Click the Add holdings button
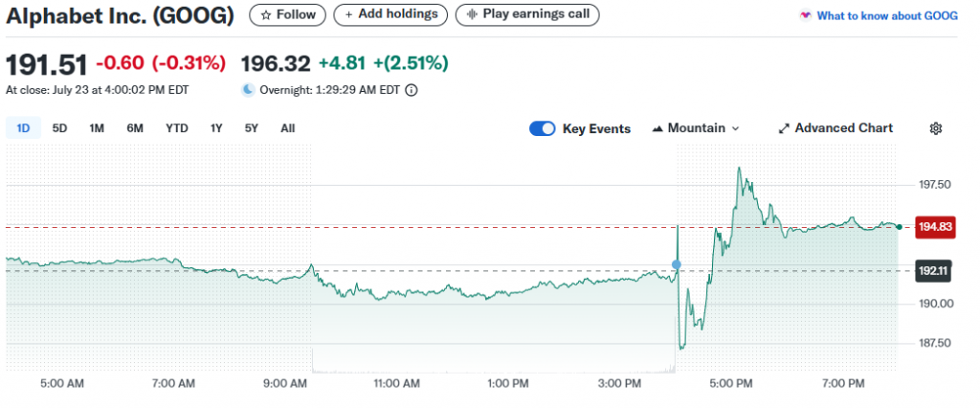Viewport: 980px width, 409px height. click(x=390, y=15)
